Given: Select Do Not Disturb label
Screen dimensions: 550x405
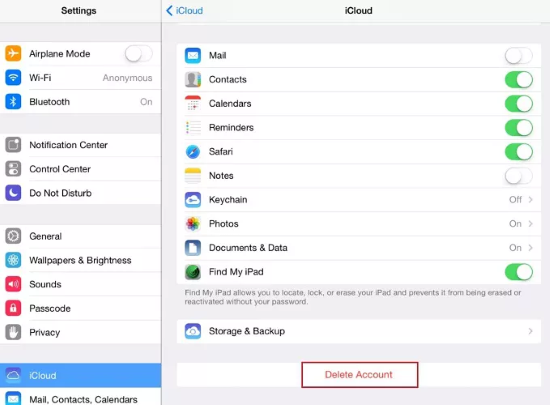Looking at the screenshot, I should (60, 193).
